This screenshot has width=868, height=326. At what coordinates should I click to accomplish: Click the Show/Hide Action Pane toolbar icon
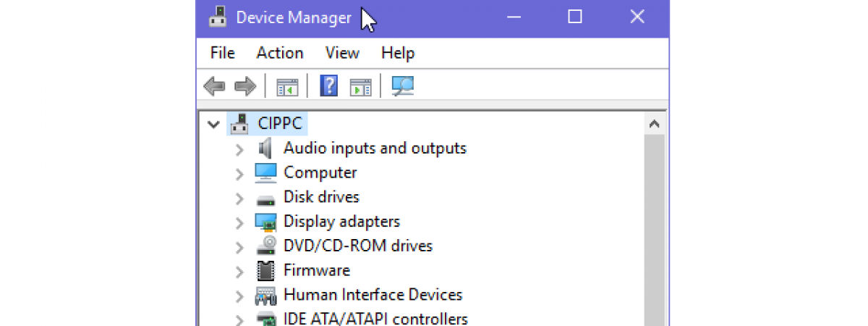[x=360, y=87]
